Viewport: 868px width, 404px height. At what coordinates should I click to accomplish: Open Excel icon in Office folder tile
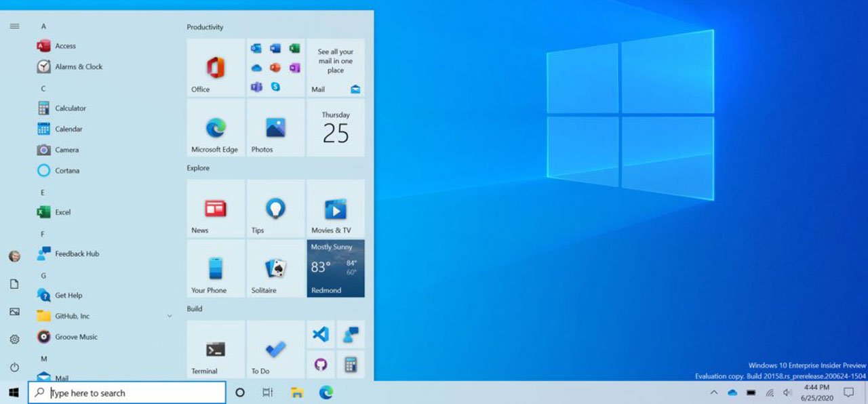[294, 48]
